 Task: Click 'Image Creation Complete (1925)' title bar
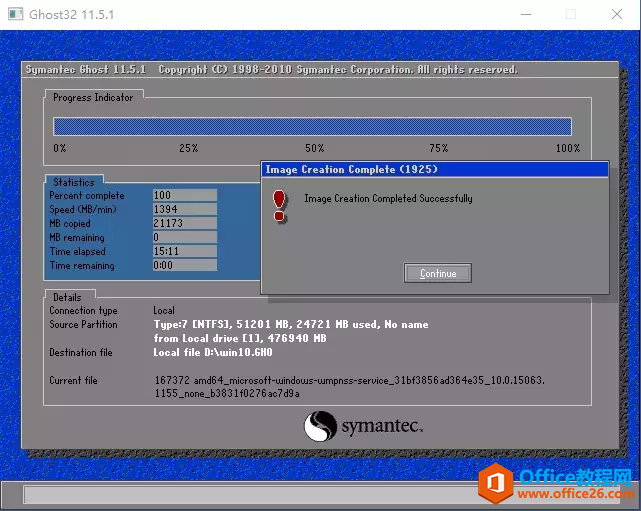[x=435, y=169]
